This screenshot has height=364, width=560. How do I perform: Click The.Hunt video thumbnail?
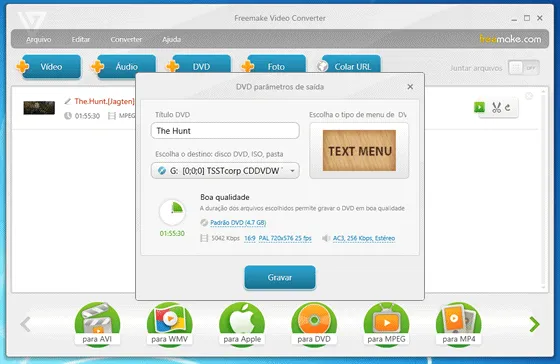(x=39, y=108)
